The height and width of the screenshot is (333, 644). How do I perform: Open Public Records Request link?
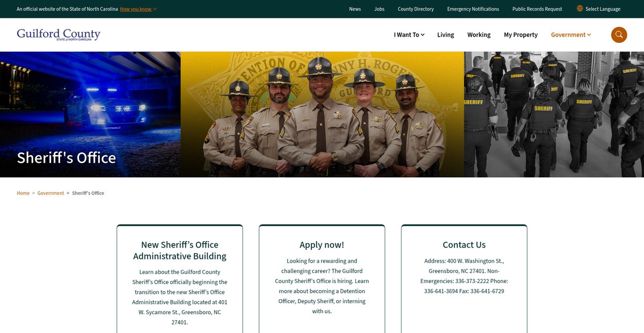click(x=537, y=9)
